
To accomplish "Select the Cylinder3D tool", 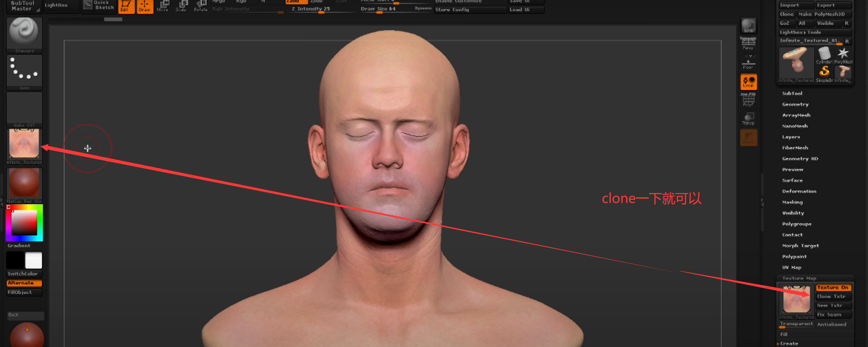I will pyautogui.click(x=824, y=55).
